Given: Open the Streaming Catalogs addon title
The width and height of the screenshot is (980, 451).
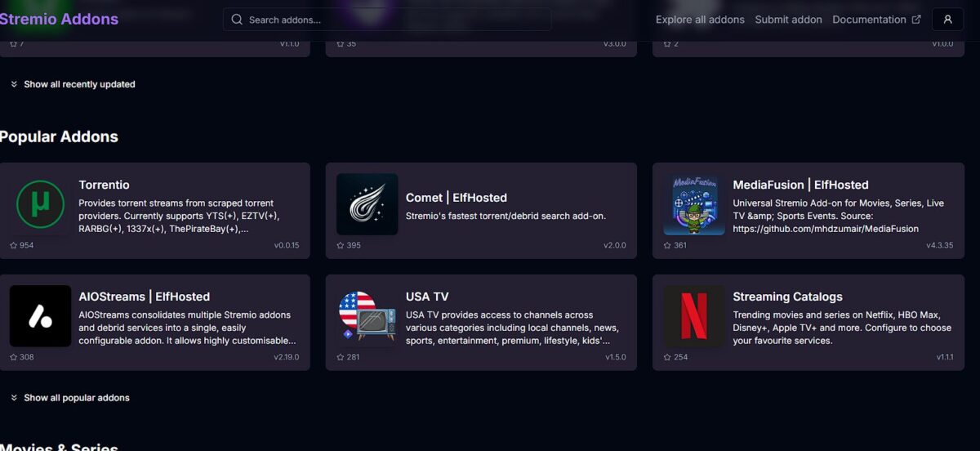Looking at the screenshot, I should point(787,297).
